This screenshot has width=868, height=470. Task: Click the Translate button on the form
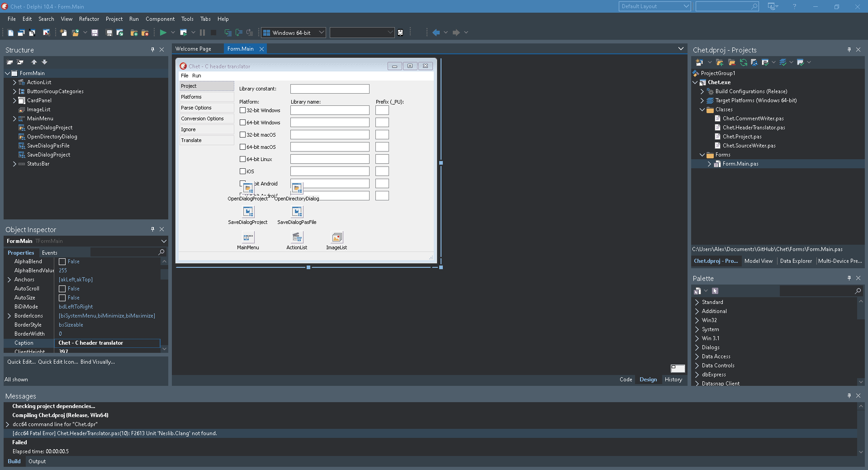tap(207, 140)
